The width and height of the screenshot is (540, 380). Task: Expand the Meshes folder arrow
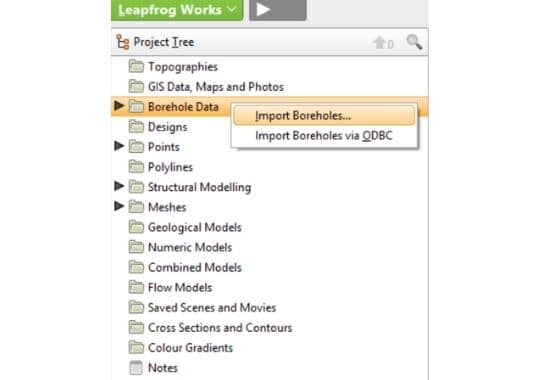coord(119,206)
